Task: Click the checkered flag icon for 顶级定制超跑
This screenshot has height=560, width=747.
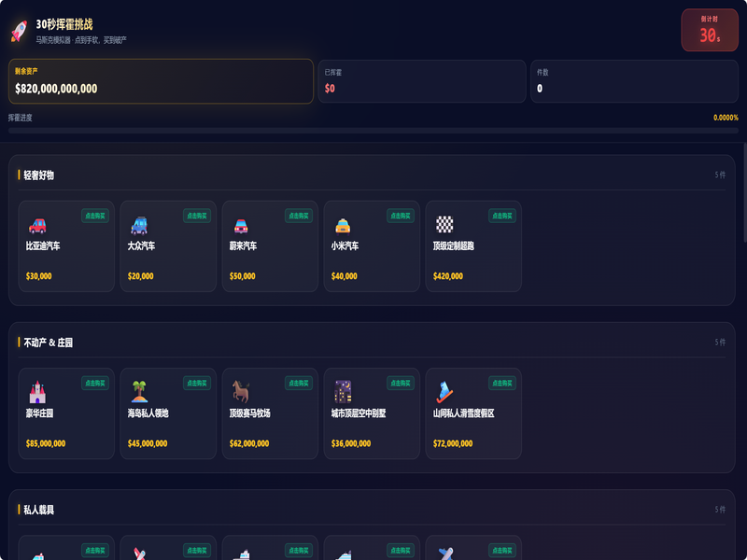Action: click(444, 224)
